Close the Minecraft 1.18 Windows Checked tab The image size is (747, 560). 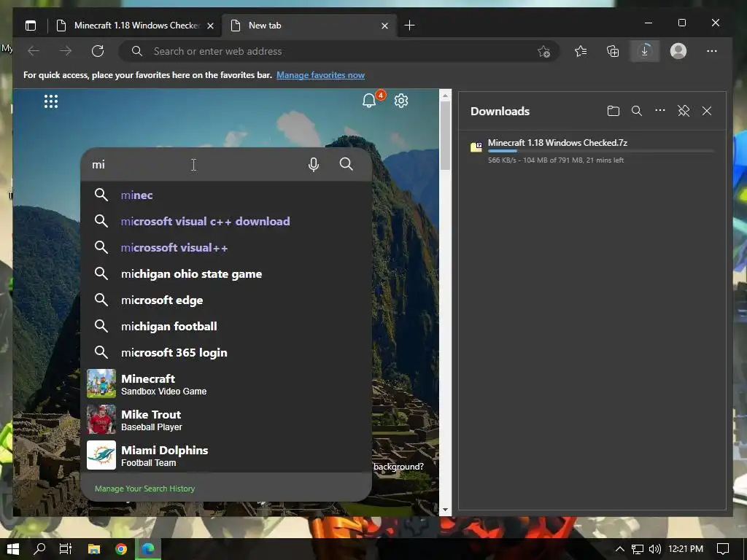point(210,26)
